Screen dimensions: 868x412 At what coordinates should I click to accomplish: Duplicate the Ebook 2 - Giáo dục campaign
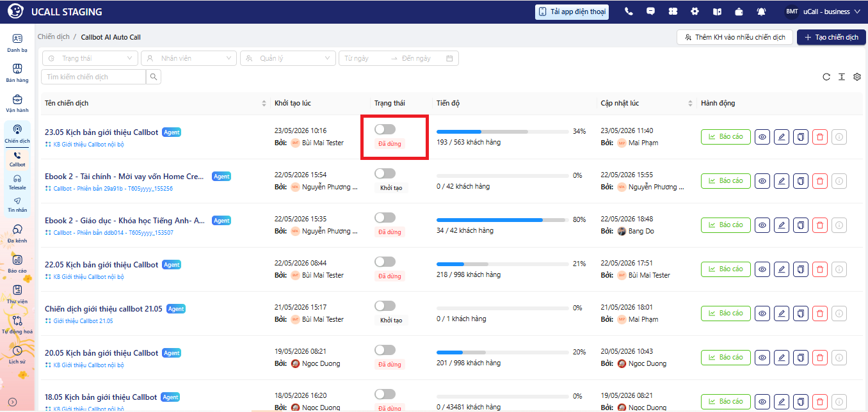pos(801,225)
